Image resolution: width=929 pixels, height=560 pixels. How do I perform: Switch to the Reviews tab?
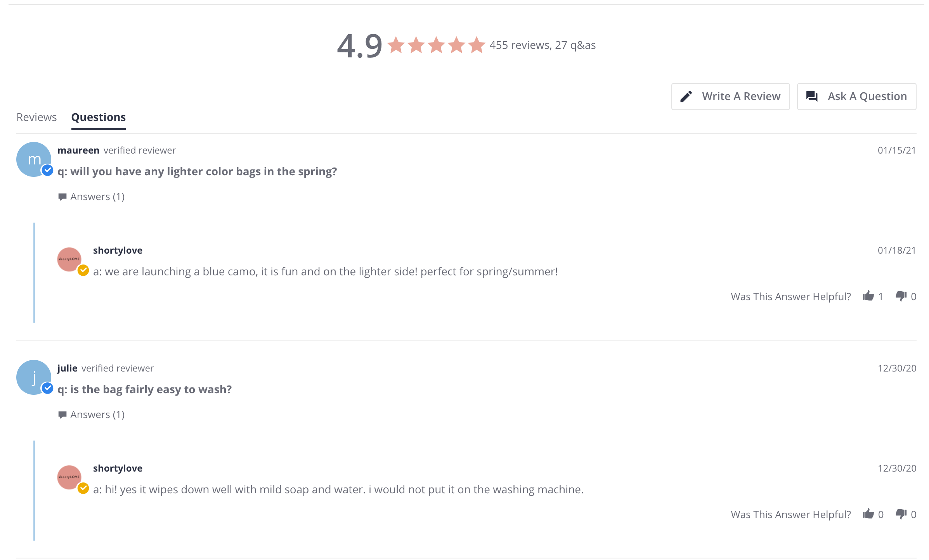point(36,118)
